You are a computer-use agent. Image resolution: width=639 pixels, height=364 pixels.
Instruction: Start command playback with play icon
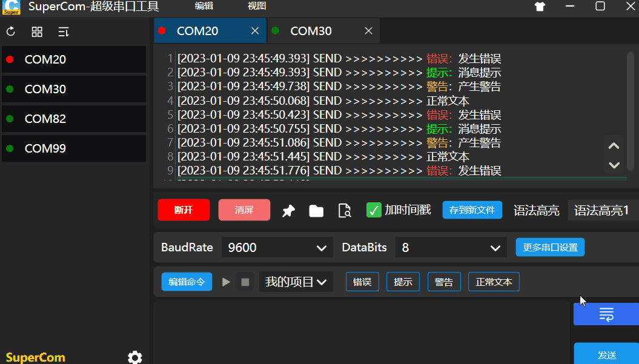226,282
